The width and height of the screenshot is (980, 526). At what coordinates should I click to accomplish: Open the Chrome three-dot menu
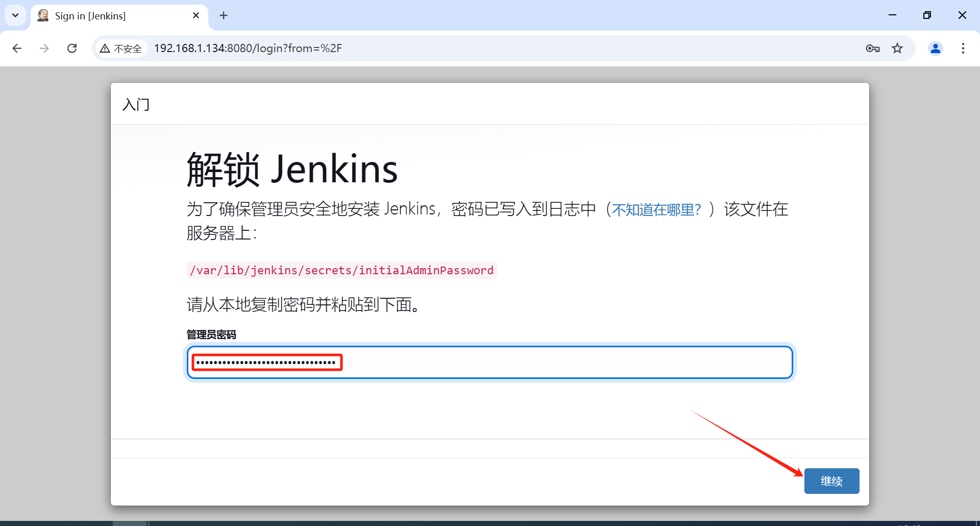pyautogui.click(x=963, y=48)
